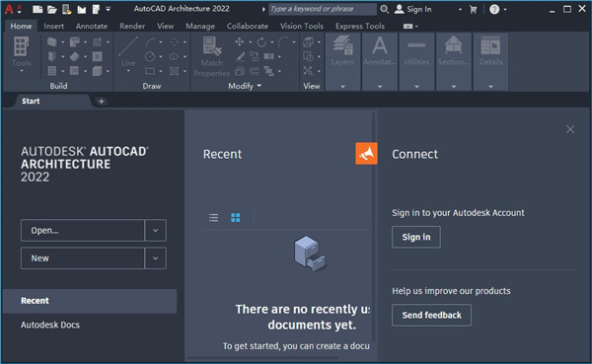Screen dimensions: 592x364
Task: Select the Arc tool in Draw panel
Action: [150, 41]
